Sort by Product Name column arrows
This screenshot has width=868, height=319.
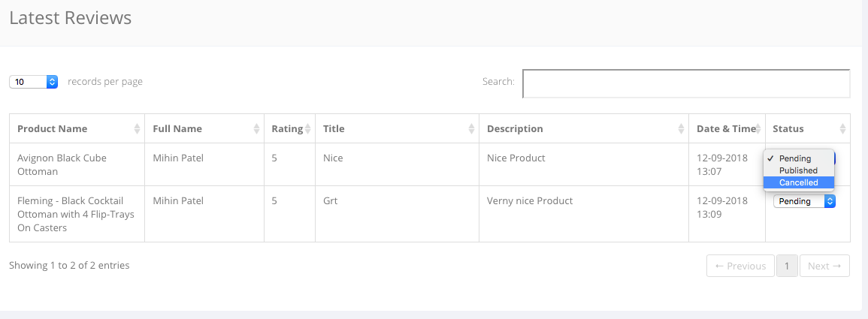137,129
